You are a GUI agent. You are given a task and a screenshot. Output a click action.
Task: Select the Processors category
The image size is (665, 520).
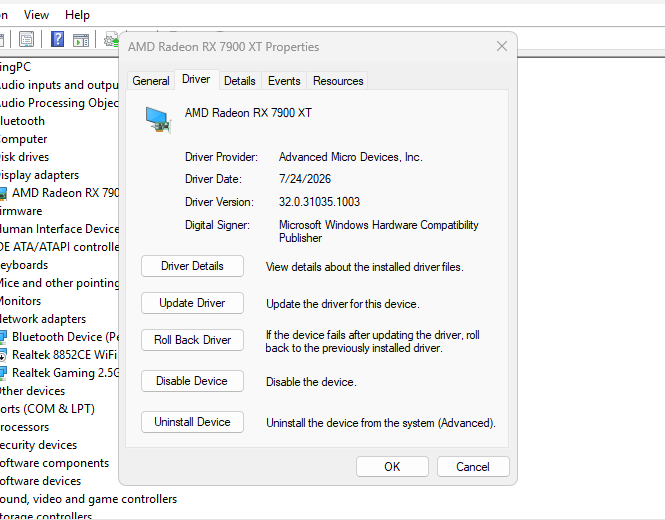(x=24, y=427)
